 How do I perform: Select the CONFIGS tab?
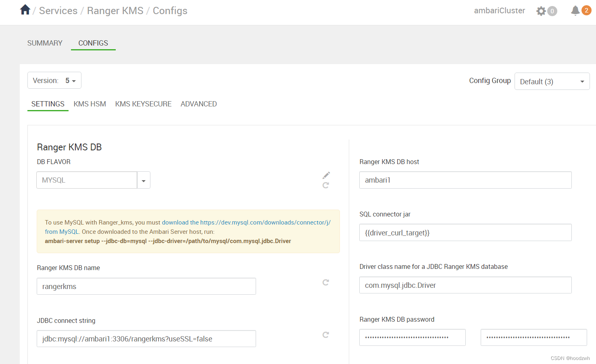(x=93, y=43)
